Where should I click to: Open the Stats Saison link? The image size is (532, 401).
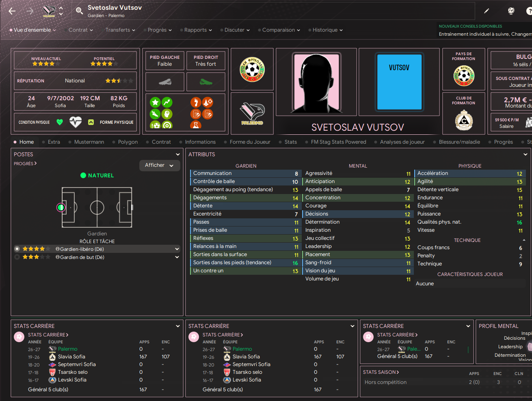tap(381, 372)
